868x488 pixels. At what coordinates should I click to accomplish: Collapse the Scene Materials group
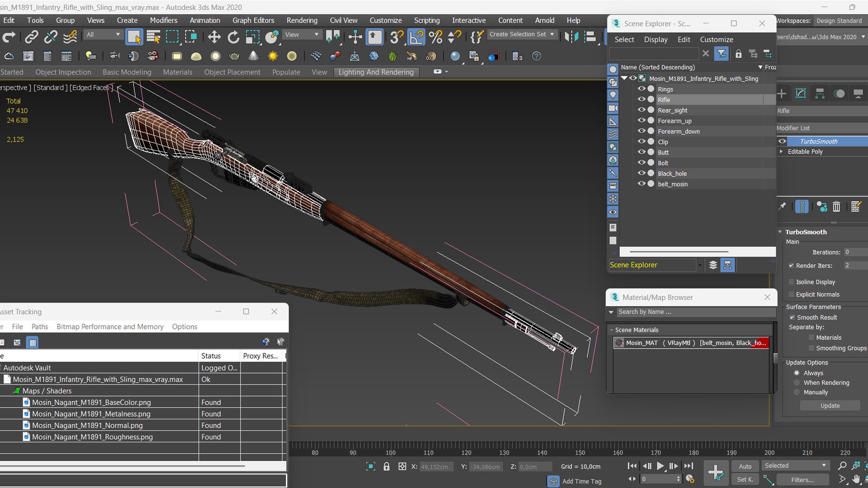(611, 330)
